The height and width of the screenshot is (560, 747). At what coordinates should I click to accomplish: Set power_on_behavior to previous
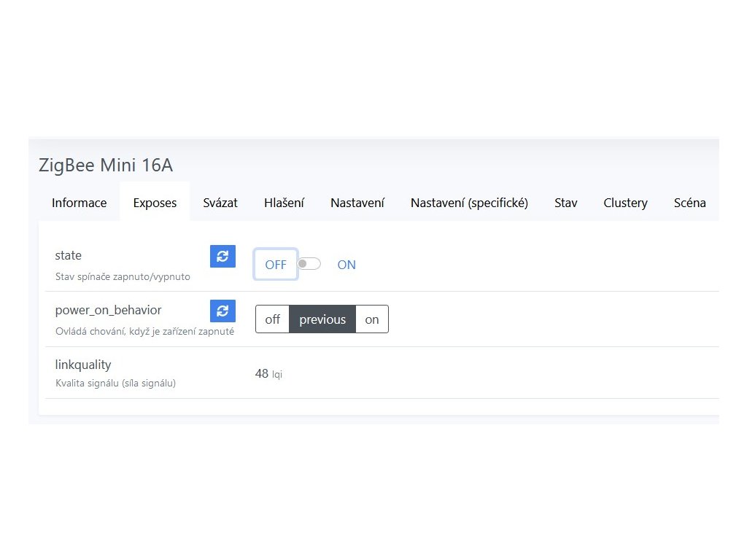click(322, 319)
